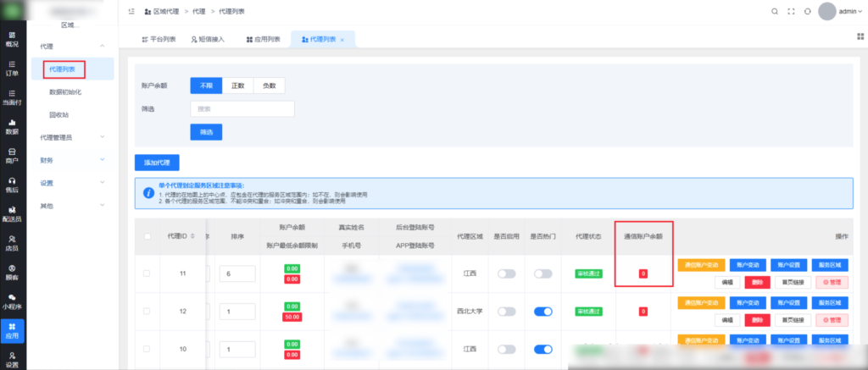Screen dimensions: 868x370
Task: Click the admin avatar picture
Action: tap(826, 11)
